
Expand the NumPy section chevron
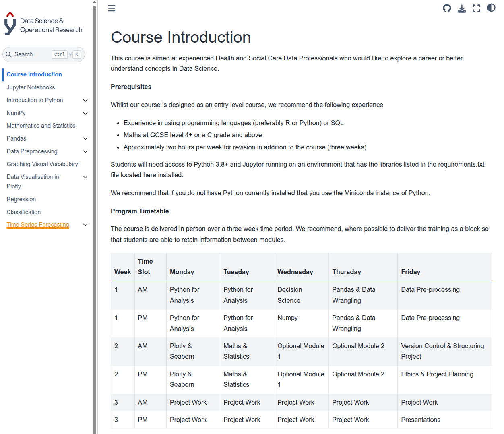click(85, 113)
